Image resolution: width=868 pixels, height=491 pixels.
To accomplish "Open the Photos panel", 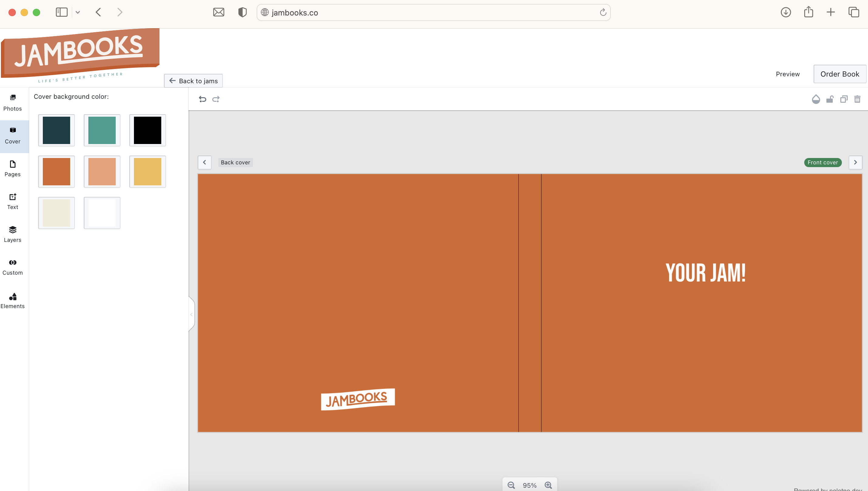I will tap(12, 103).
